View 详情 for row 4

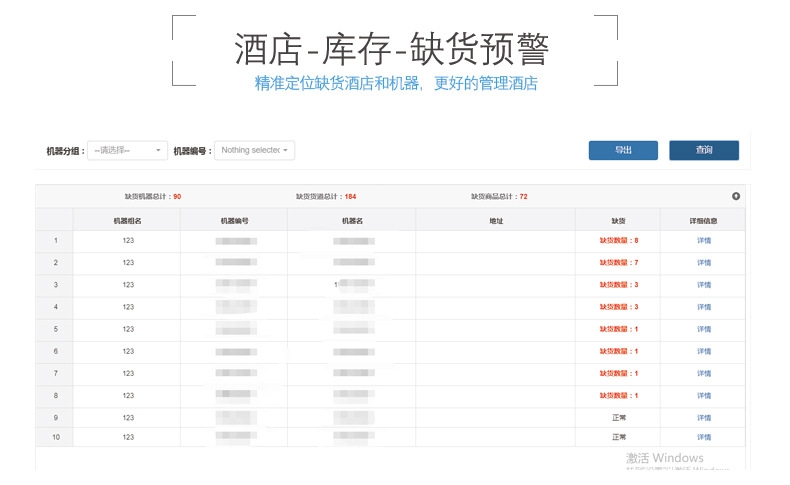coord(703,307)
